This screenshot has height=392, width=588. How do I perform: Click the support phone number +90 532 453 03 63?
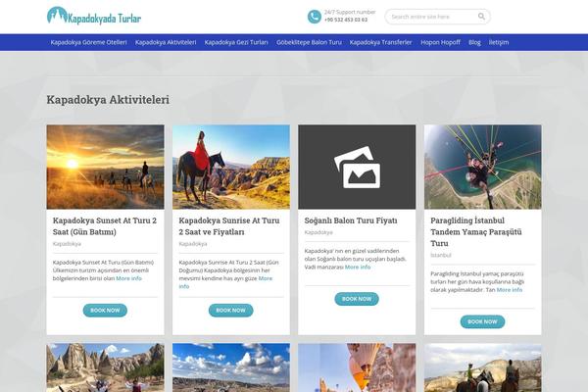point(346,20)
